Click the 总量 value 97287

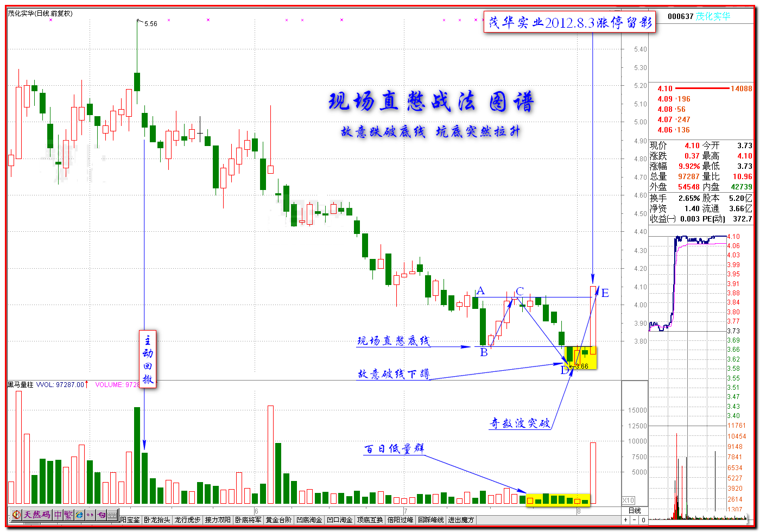pyautogui.click(x=689, y=176)
